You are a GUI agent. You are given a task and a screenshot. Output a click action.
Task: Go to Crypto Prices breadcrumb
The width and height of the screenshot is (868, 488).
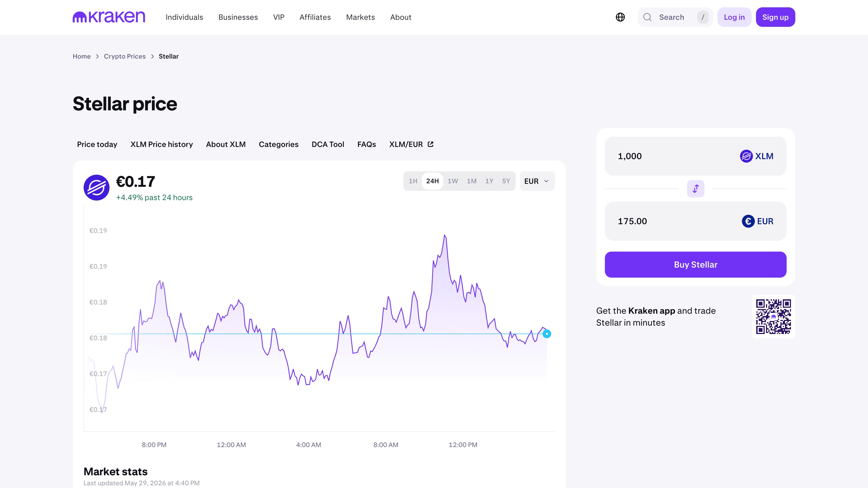(125, 56)
